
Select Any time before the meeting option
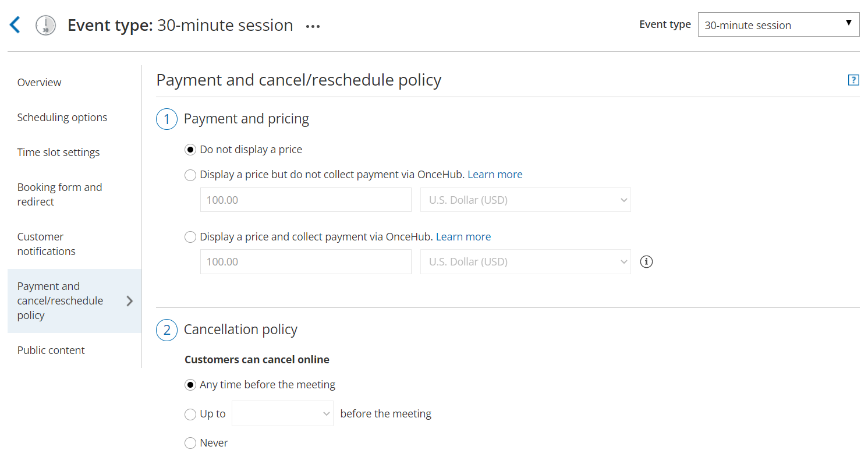coord(190,384)
